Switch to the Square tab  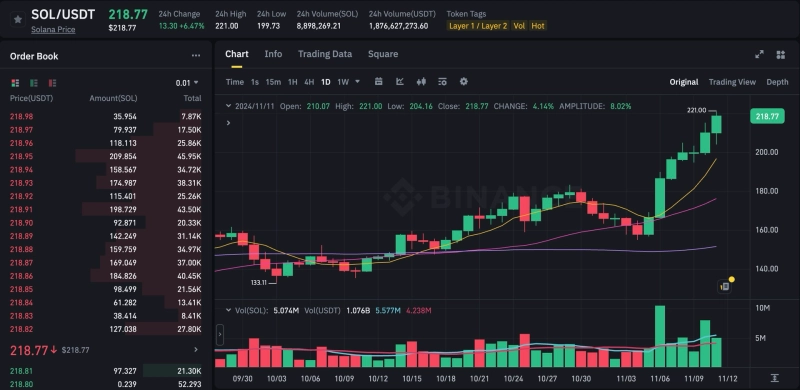pos(383,54)
